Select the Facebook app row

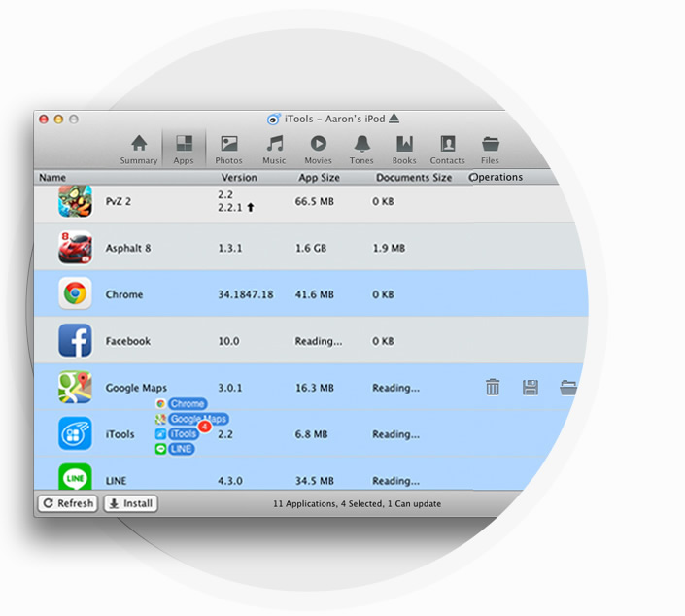tap(291, 341)
